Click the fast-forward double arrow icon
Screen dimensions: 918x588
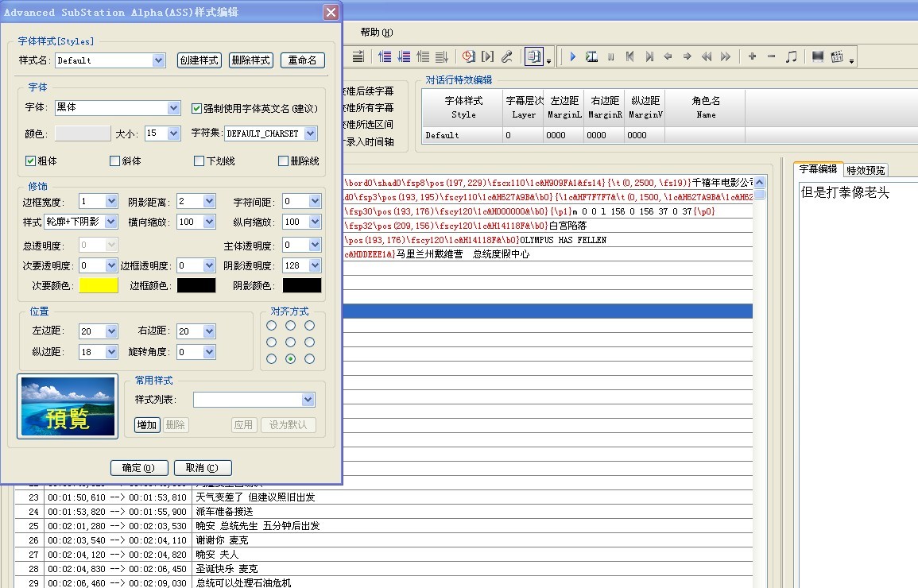pyautogui.click(x=726, y=56)
